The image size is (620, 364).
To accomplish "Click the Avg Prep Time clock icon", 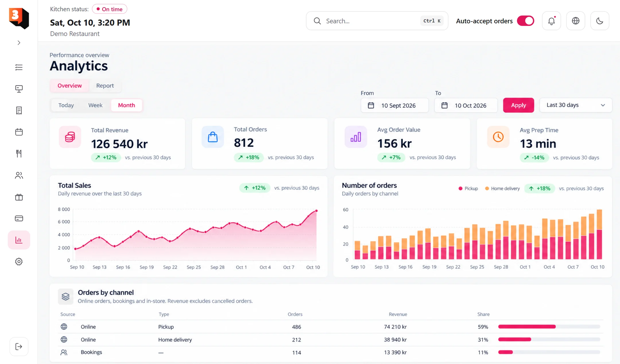I will (x=498, y=137).
